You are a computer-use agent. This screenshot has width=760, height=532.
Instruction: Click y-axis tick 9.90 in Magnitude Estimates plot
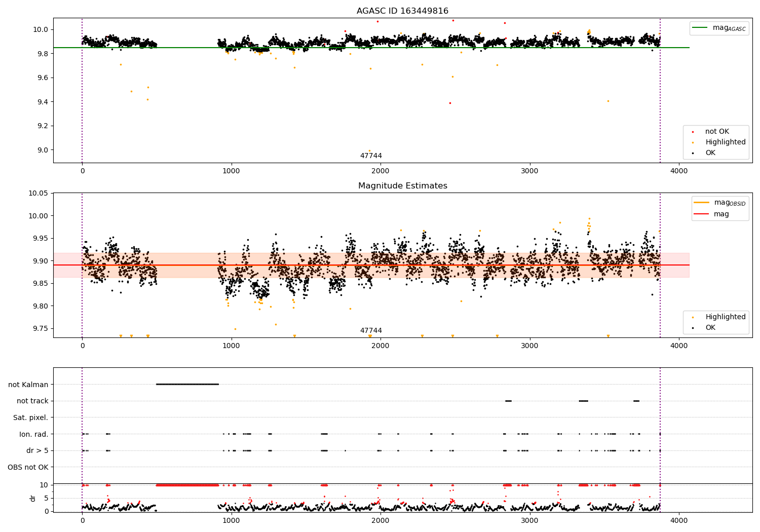coord(41,261)
